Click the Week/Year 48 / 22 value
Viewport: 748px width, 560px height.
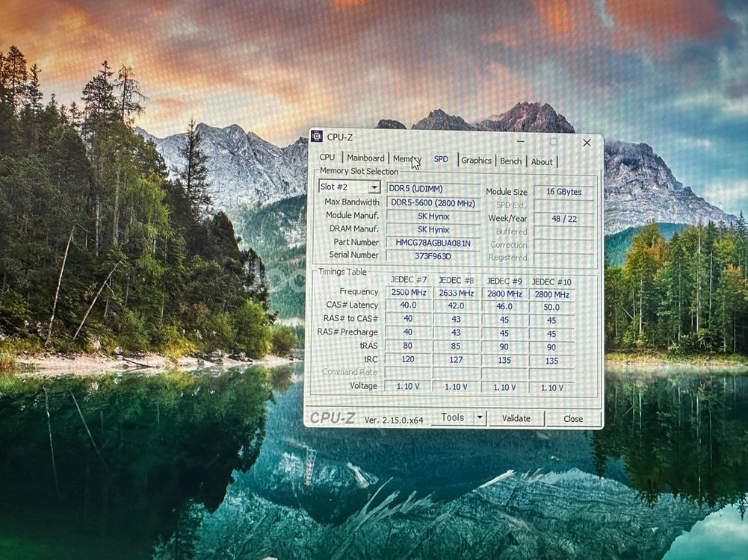pyautogui.click(x=564, y=220)
